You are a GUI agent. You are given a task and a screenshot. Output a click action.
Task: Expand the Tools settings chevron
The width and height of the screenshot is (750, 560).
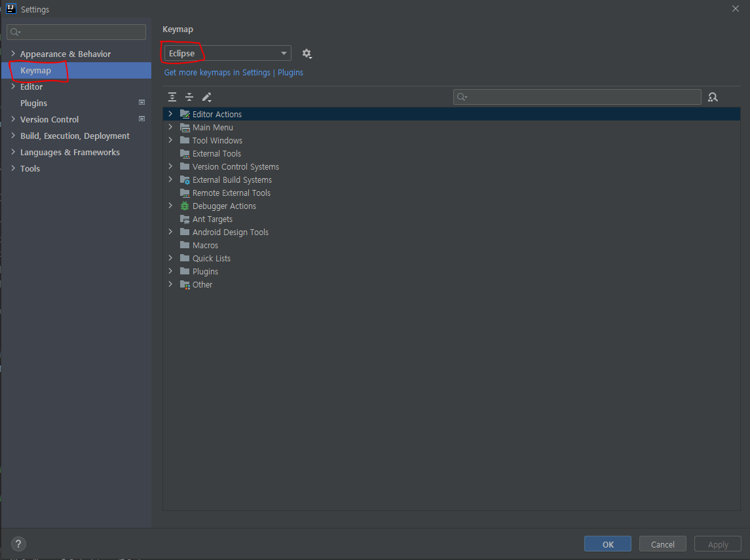click(x=13, y=168)
